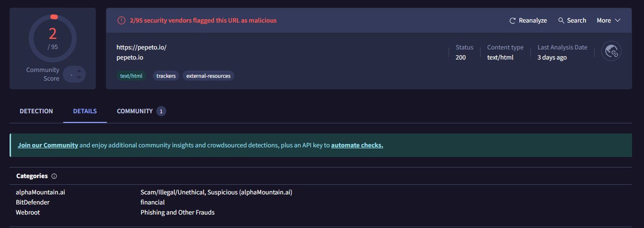Click the https://pepeto.io/ URL text

(141, 48)
